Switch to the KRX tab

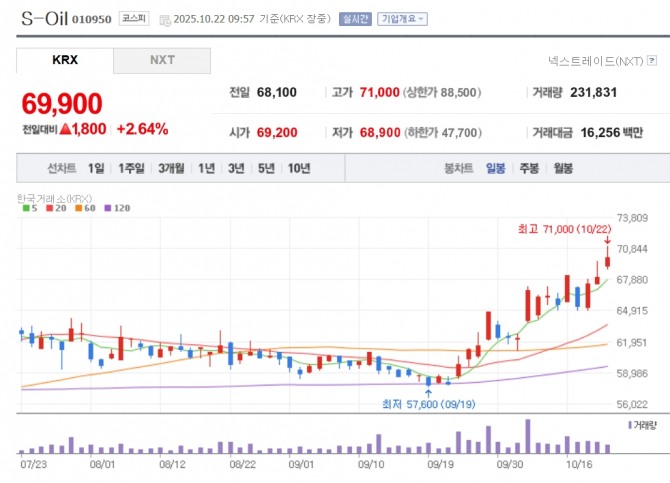(x=65, y=60)
